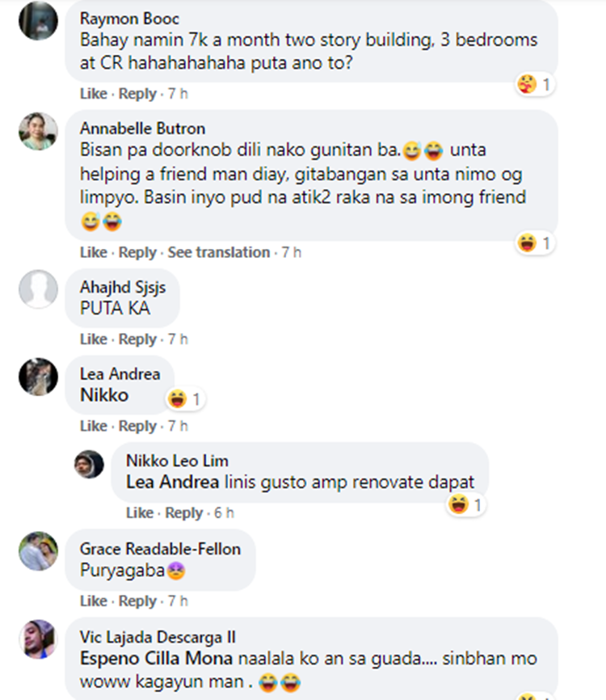This screenshot has height=700, width=606.
Task: Open Ahajhd Sjsjs default profile avatar
Action: (38, 289)
